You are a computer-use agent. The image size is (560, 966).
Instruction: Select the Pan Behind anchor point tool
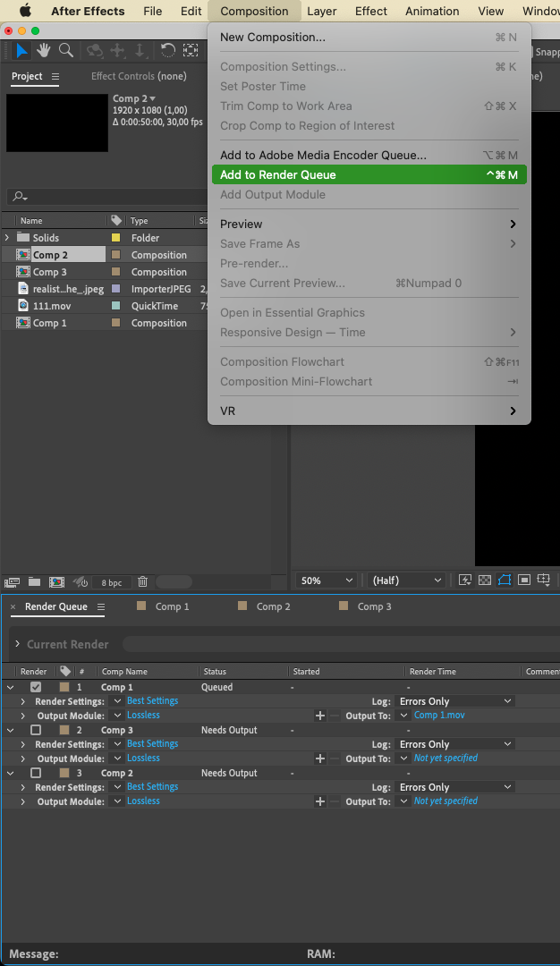click(x=191, y=50)
